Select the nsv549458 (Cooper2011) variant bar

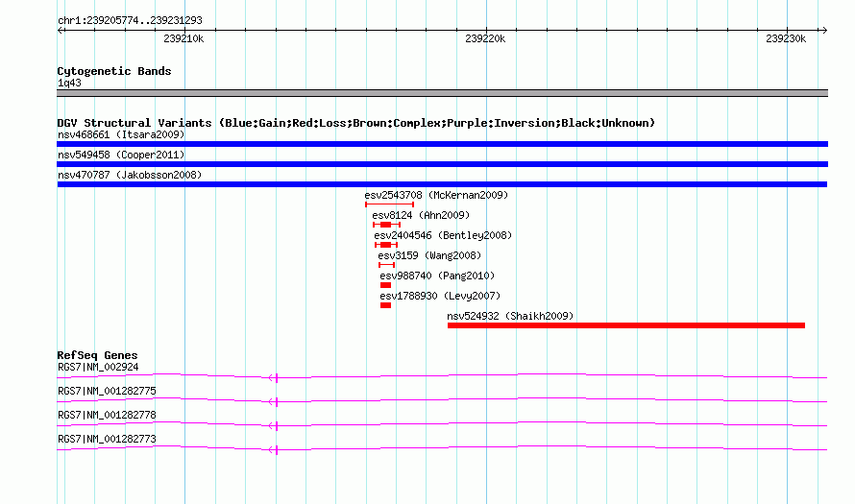442,164
